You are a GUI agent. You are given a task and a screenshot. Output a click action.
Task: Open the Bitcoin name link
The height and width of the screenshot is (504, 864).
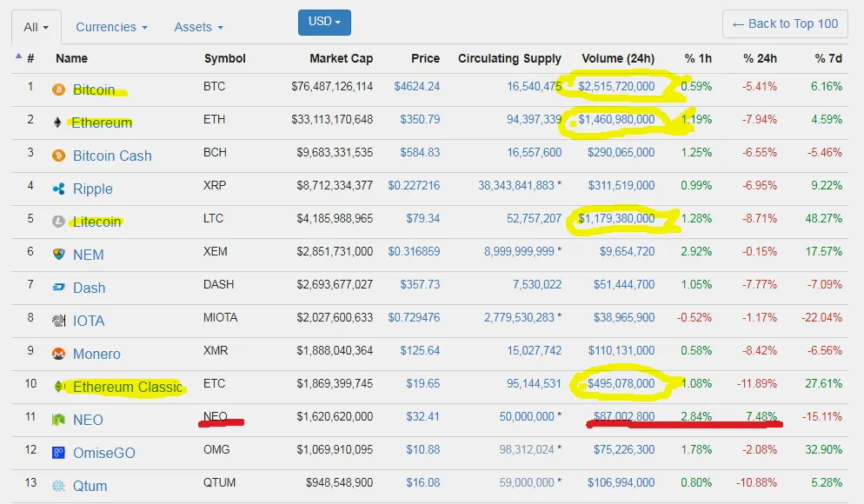pyautogui.click(x=94, y=90)
